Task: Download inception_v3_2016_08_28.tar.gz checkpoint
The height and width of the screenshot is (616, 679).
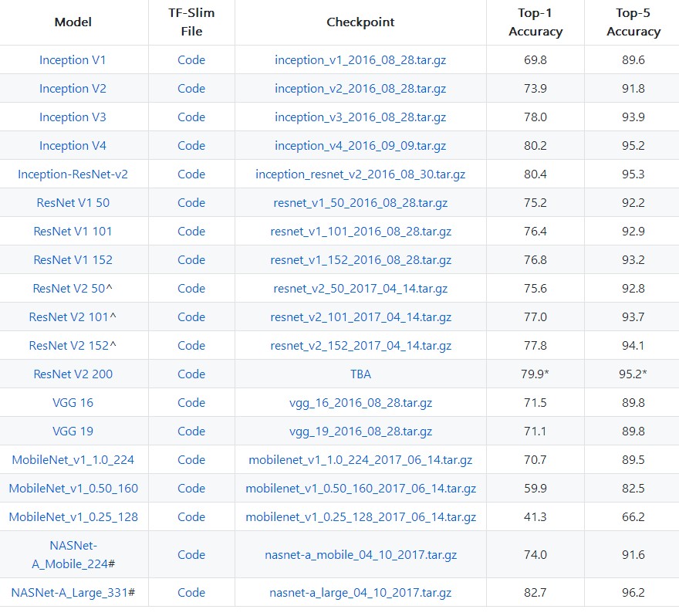Action: tap(360, 117)
